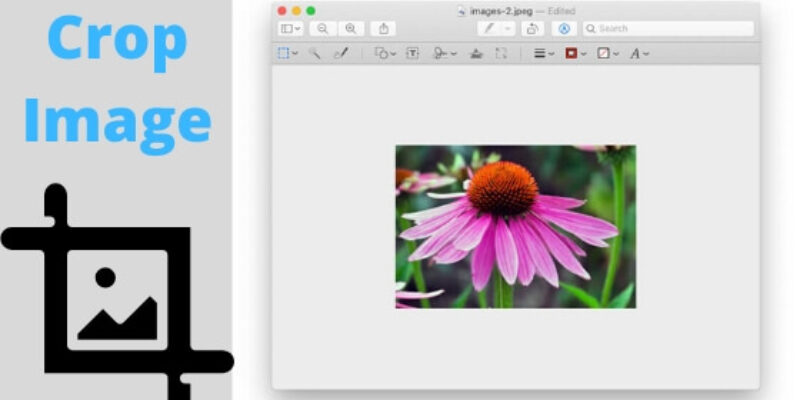Open the red Border Color picker
800x400 pixels.
point(576,53)
